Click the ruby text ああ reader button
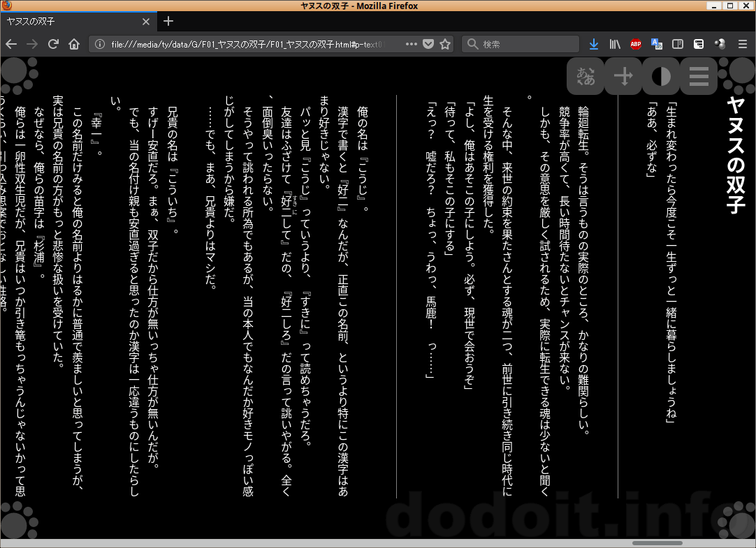Viewport: 756px width, 548px height. [586, 76]
